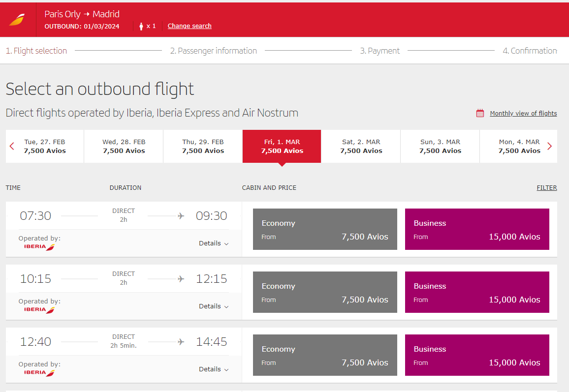Click the passenger count icon

141,26
